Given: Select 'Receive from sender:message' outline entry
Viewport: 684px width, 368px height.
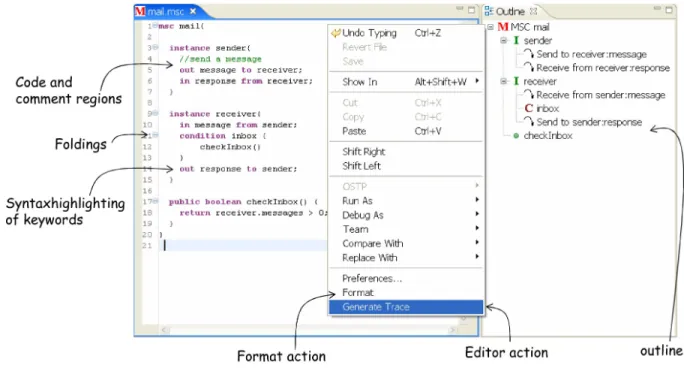Looking at the screenshot, I should (601, 95).
